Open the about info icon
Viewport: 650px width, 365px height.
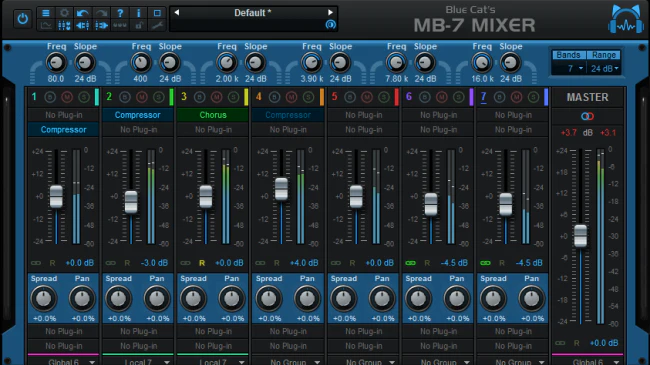(138, 13)
